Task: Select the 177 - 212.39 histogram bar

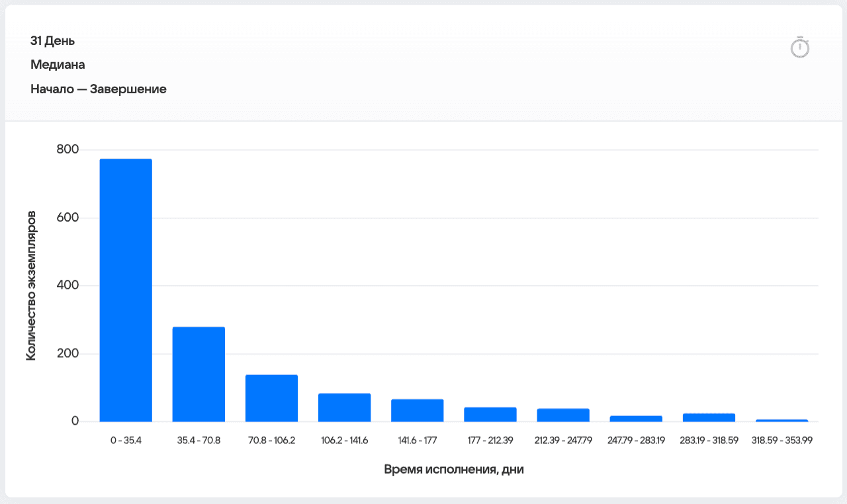Action: (x=490, y=415)
